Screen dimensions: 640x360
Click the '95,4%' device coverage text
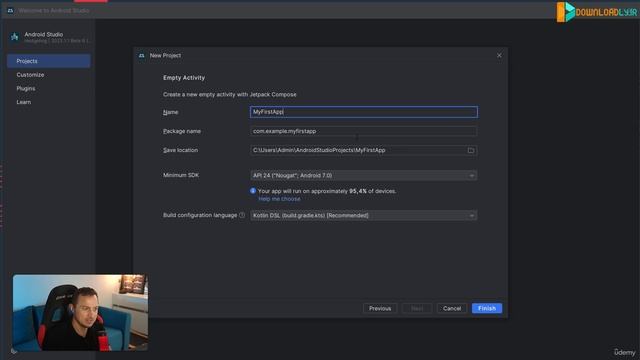coord(358,191)
